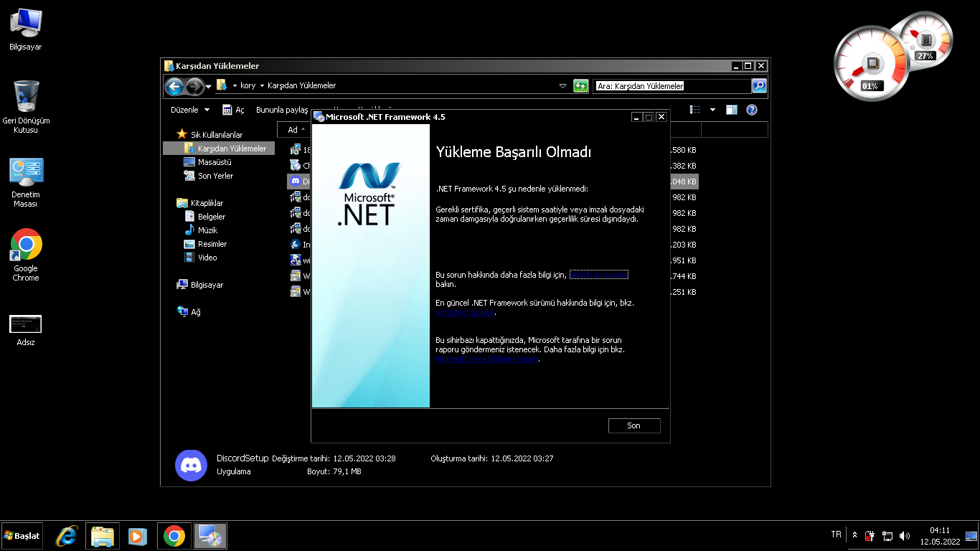Select kory in the address bar path
Viewport: 980px width, 551px height.
click(x=248, y=85)
